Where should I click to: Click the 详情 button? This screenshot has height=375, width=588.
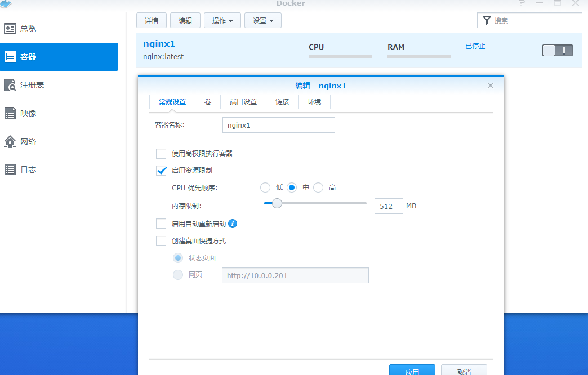click(151, 20)
